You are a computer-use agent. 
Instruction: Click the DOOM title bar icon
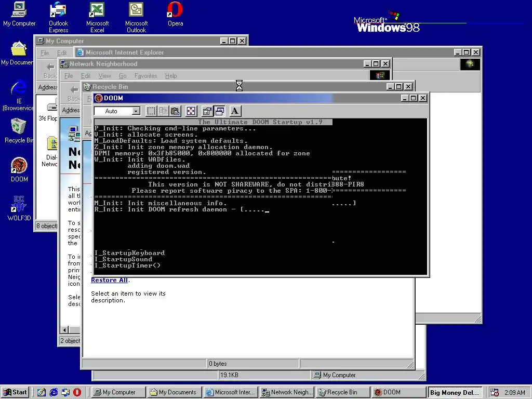pos(99,98)
